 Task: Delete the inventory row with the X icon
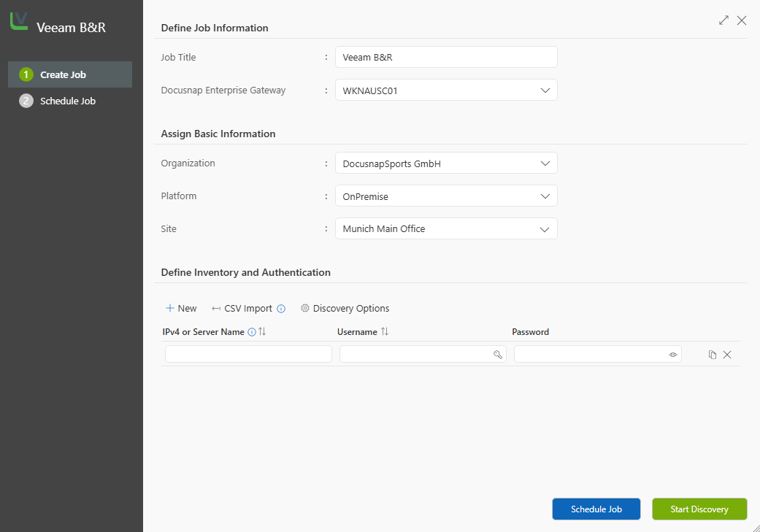727,355
